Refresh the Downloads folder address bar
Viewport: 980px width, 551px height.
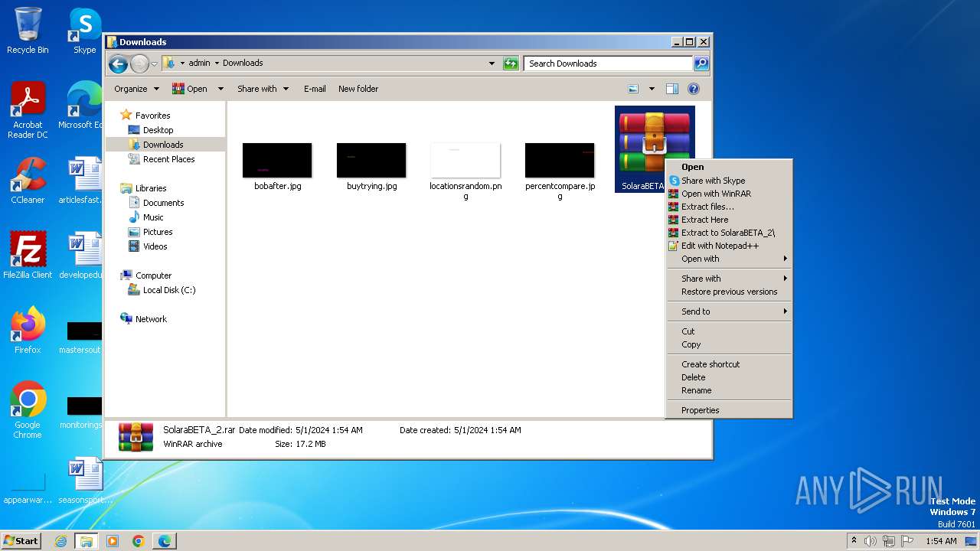pyautogui.click(x=511, y=64)
